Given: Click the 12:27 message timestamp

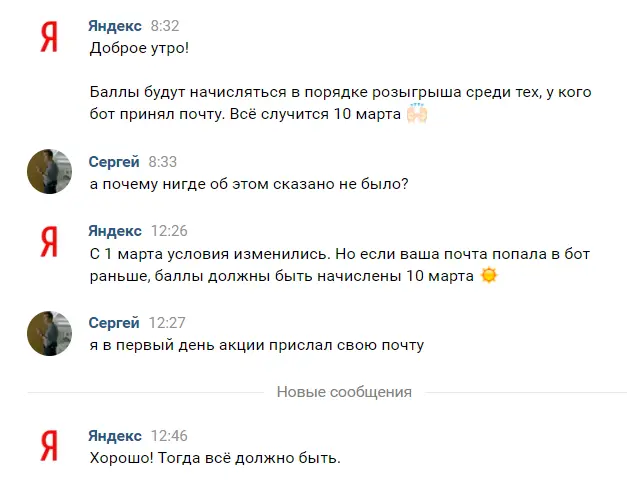Looking at the screenshot, I should tap(167, 323).
